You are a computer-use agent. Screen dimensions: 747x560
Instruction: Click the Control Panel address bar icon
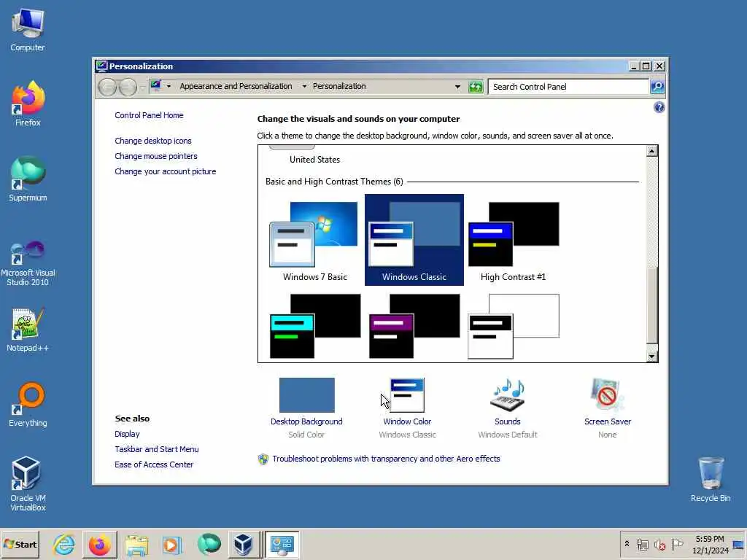click(x=156, y=86)
